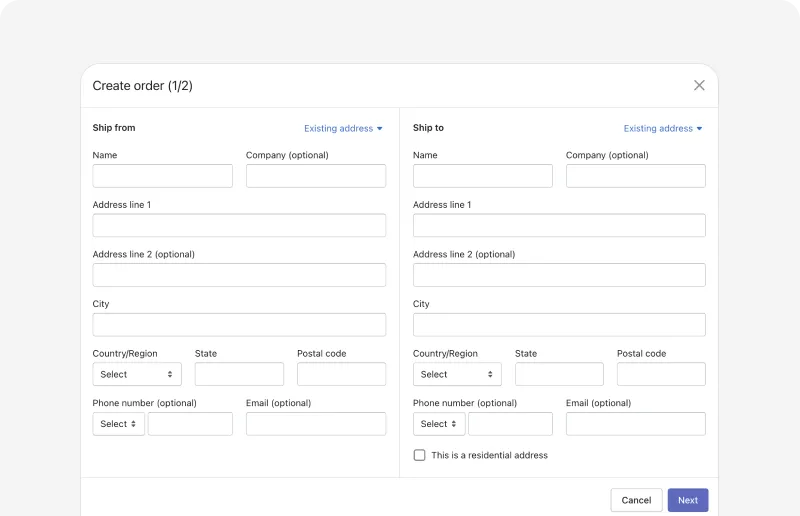Image resolution: width=800 pixels, height=516 pixels.
Task: Click the Ship from Email field
Action: (316, 424)
